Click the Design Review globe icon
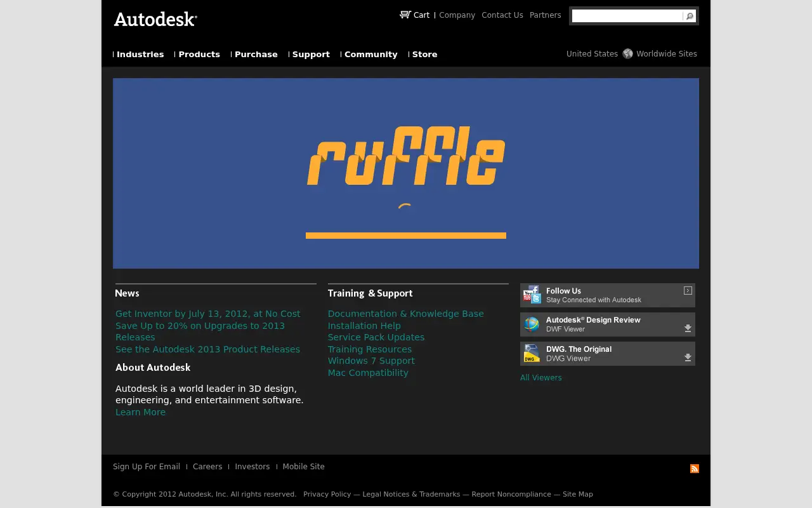Screen dimensions: 812x508 532,324
